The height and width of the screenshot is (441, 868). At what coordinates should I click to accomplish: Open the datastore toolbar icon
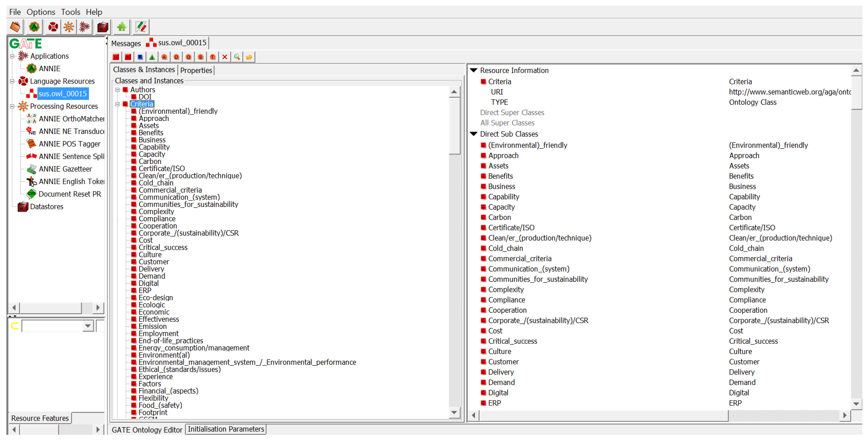click(102, 27)
